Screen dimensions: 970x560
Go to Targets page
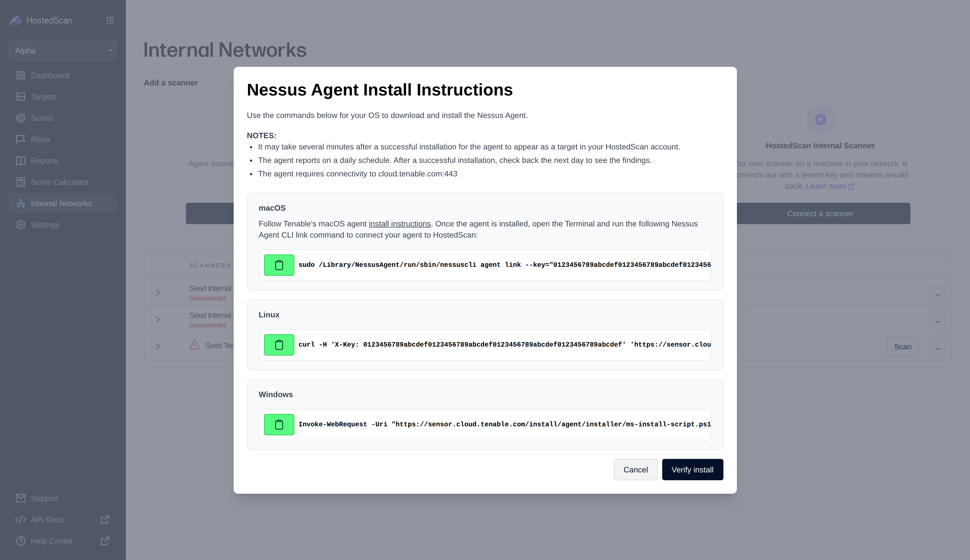click(x=63, y=97)
